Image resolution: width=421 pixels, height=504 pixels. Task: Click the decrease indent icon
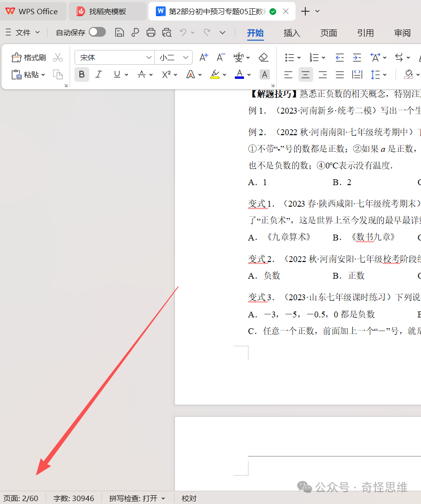tap(340, 57)
